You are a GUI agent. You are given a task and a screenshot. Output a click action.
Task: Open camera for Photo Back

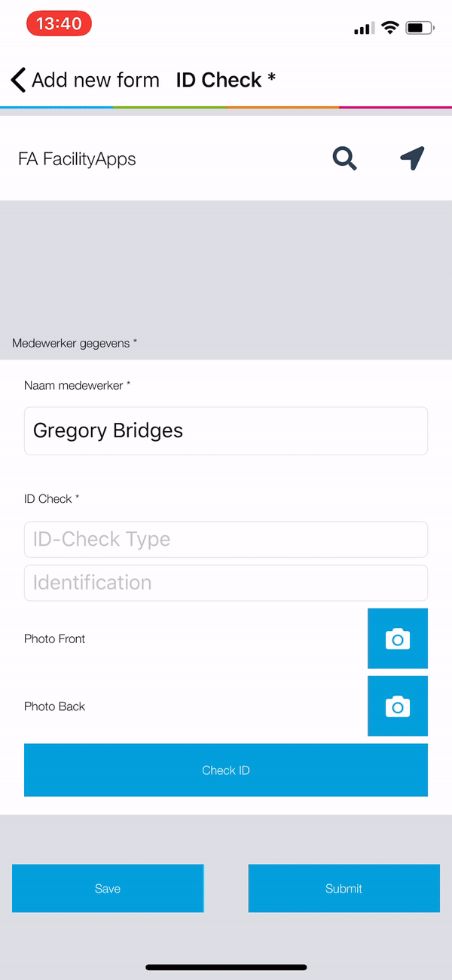(398, 706)
